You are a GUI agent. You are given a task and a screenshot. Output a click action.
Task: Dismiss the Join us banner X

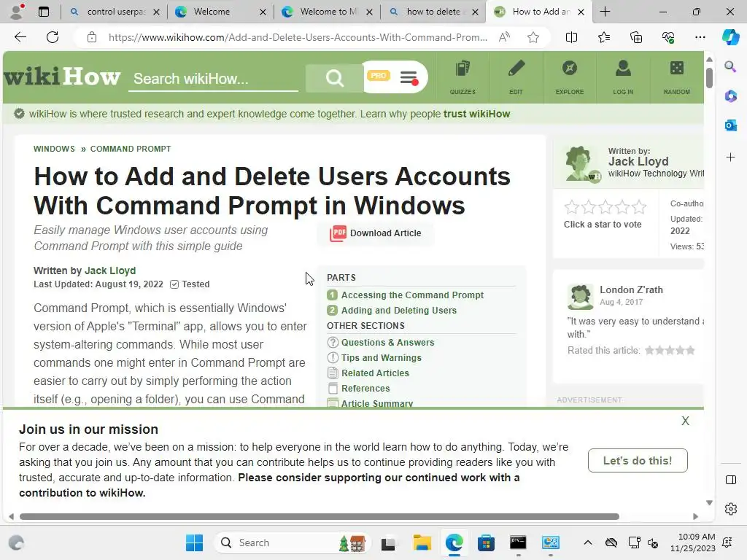click(x=685, y=421)
